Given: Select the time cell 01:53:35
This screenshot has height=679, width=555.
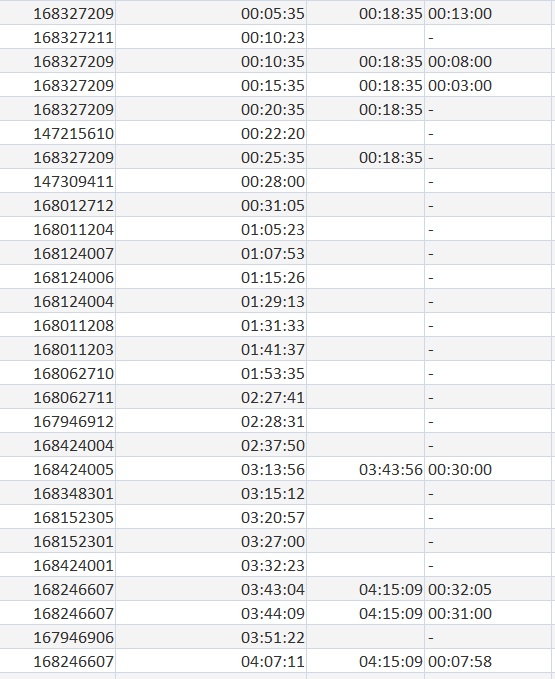Looking at the screenshot, I should pos(211,373).
